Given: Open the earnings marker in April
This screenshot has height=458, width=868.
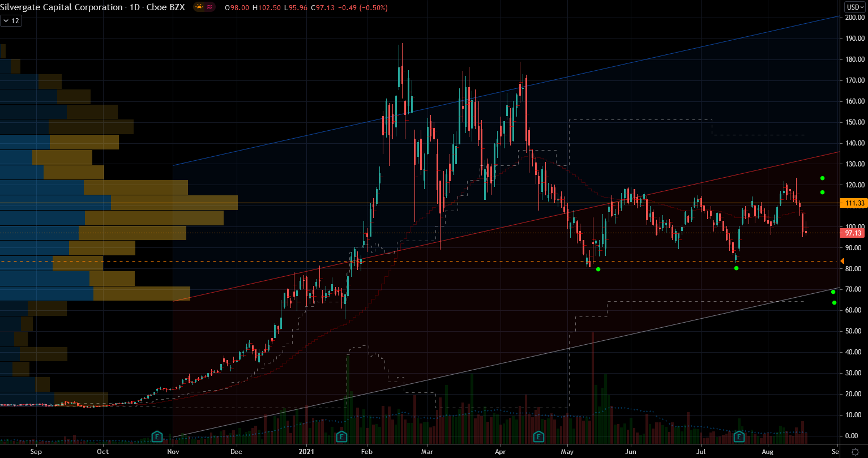Looking at the screenshot, I should (539, 436).
